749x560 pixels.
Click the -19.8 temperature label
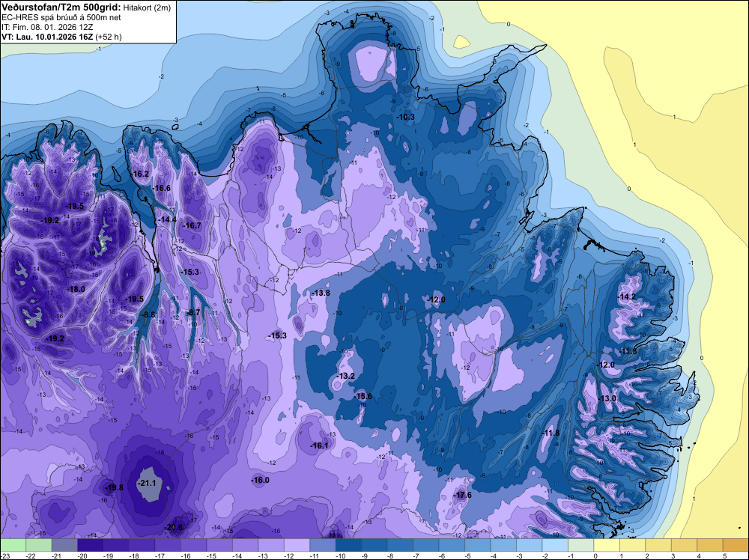tap(114, 487)
